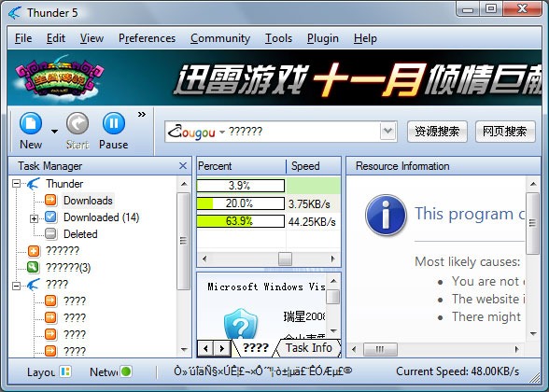The height and width of the screenshot is (392, 549).
Task: Select the ??????(3) tree entry
Action: click(68, 268)
